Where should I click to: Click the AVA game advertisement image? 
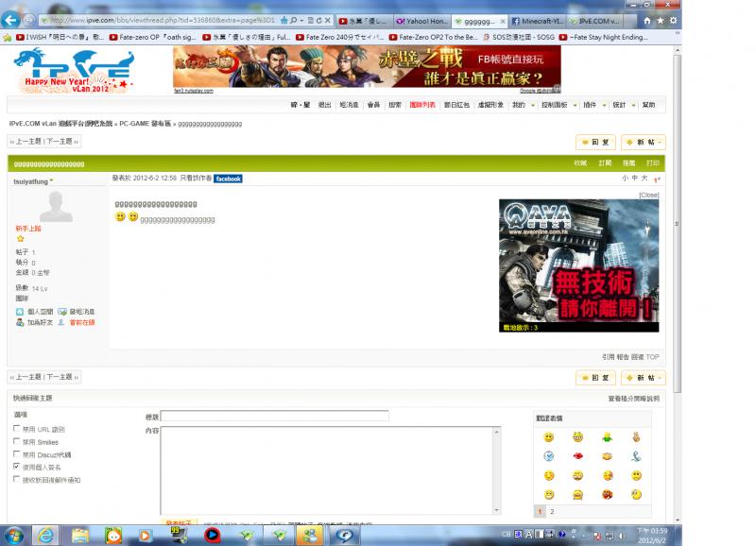coord(578,265)
